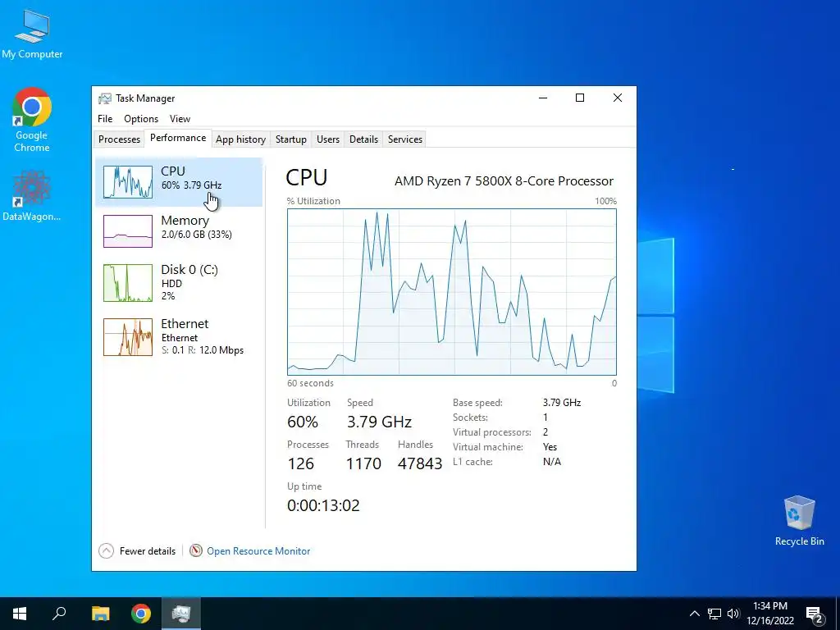840x630 pixels.
Task: Click the % Utilization graph label
Action: pyautogui.click(x=313, y=202)
